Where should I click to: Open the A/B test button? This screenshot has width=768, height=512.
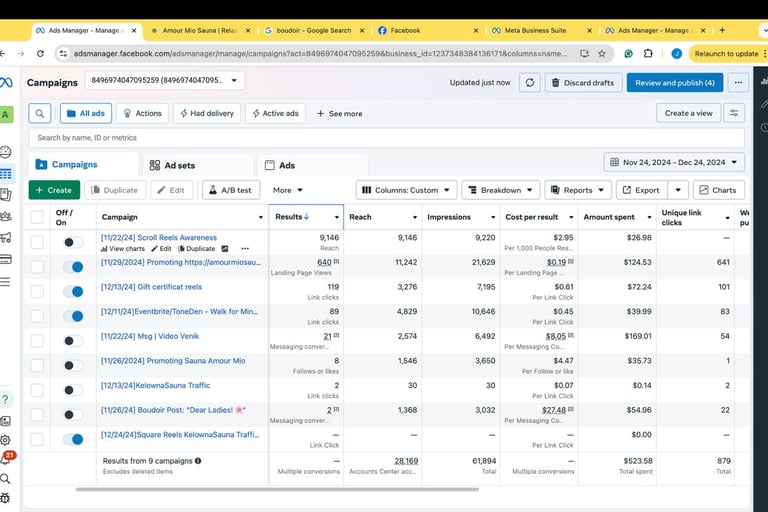tap(231, 190)
